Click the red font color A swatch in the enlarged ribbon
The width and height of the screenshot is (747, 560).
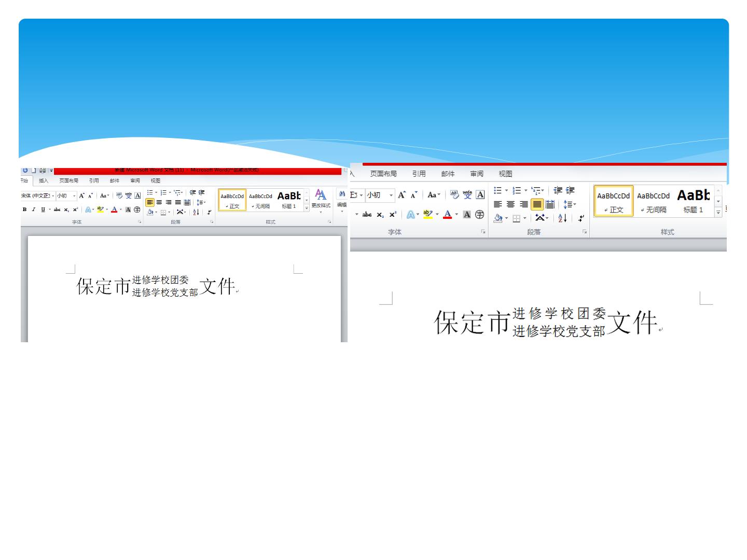447,214
